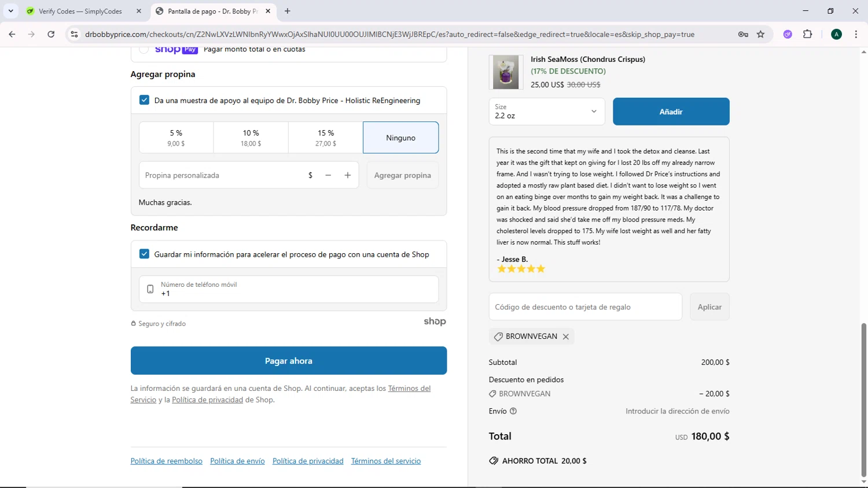Open the Shop Política de privacidad inline link
The image size is (868, 488).
(x=207, y=400)
